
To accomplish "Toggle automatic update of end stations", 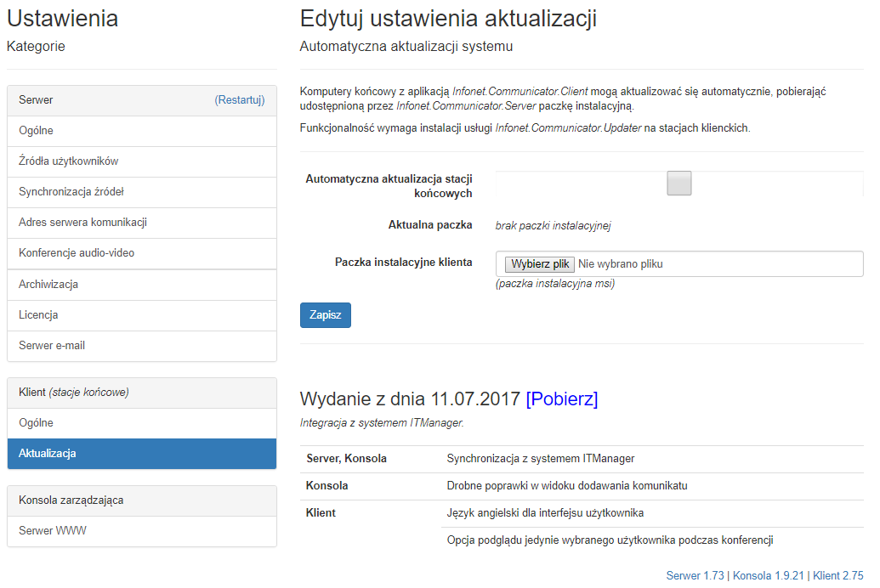I will tap(678, 184).
